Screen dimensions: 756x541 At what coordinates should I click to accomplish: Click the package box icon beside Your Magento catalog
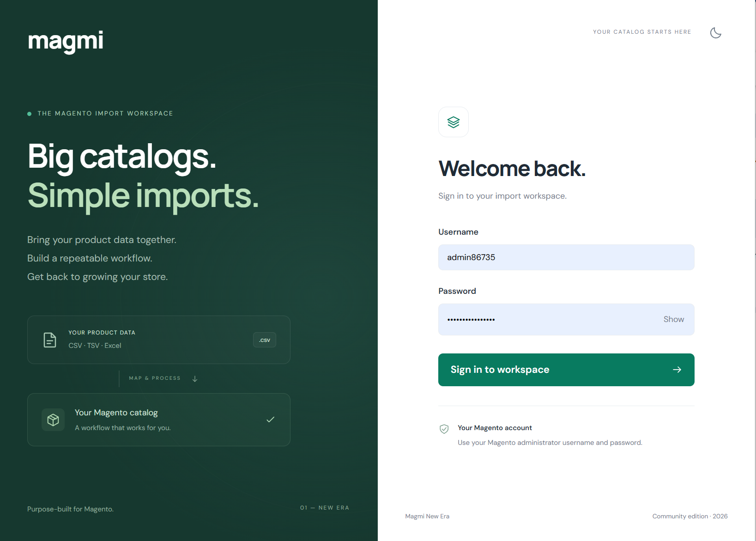pos(53,419)
